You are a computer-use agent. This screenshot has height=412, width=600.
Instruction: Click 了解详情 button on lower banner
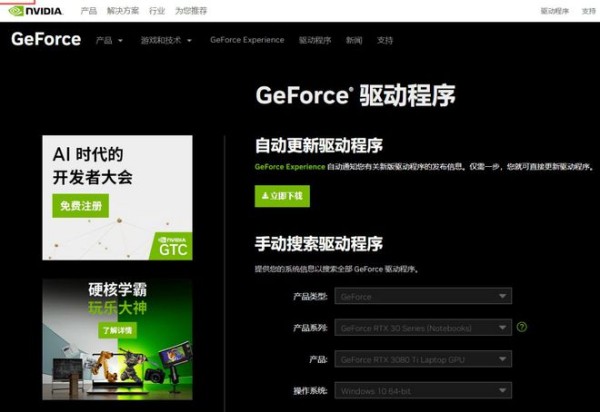[117, 329]
